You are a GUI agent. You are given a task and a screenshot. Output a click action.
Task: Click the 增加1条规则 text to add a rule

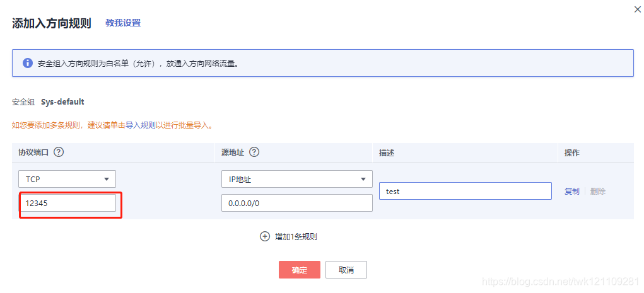(x=296, y=237)
